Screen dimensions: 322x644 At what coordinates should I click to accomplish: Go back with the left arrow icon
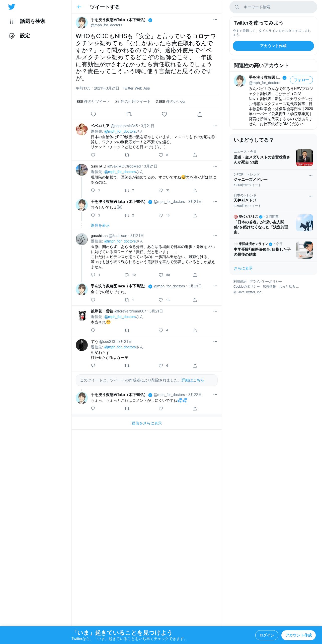(79, 7)
